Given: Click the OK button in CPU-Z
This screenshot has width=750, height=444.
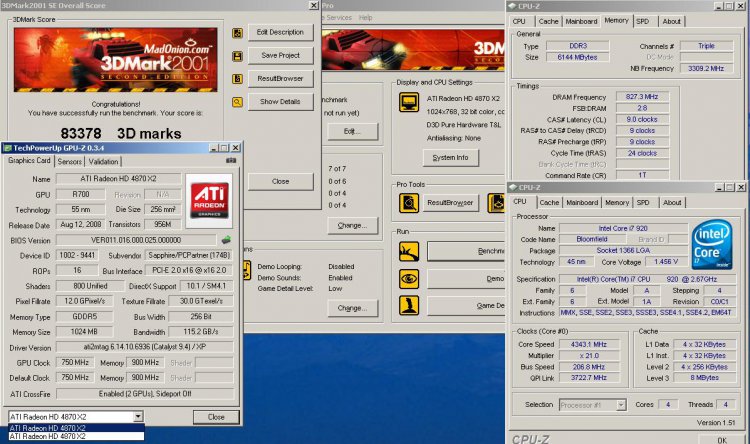Looking at the screenshot, I should point(722,440).
